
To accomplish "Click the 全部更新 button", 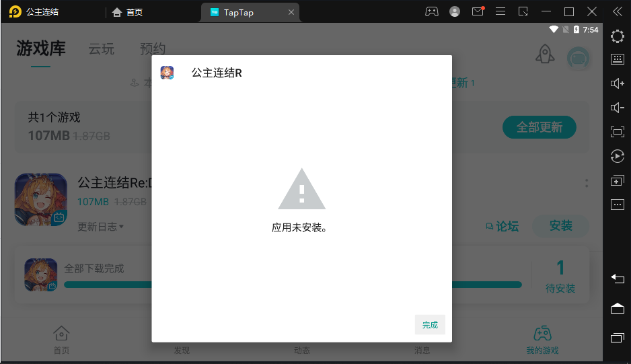I will [x=539, y=127].
